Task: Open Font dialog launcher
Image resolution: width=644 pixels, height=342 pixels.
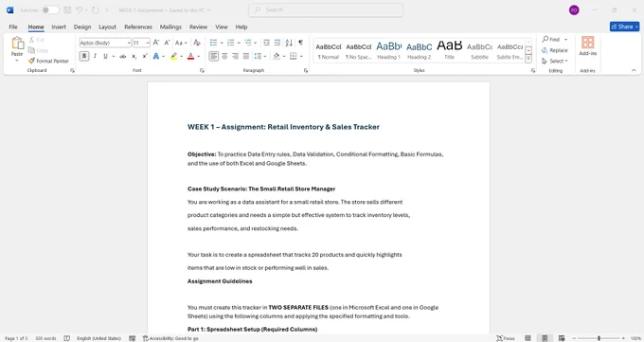Action: (202, 71)
